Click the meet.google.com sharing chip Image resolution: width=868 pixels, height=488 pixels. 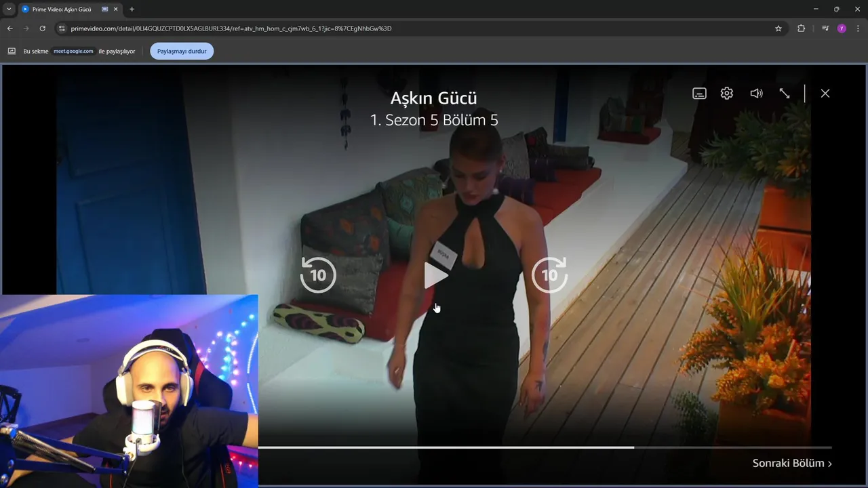click(x=73, y=52)
